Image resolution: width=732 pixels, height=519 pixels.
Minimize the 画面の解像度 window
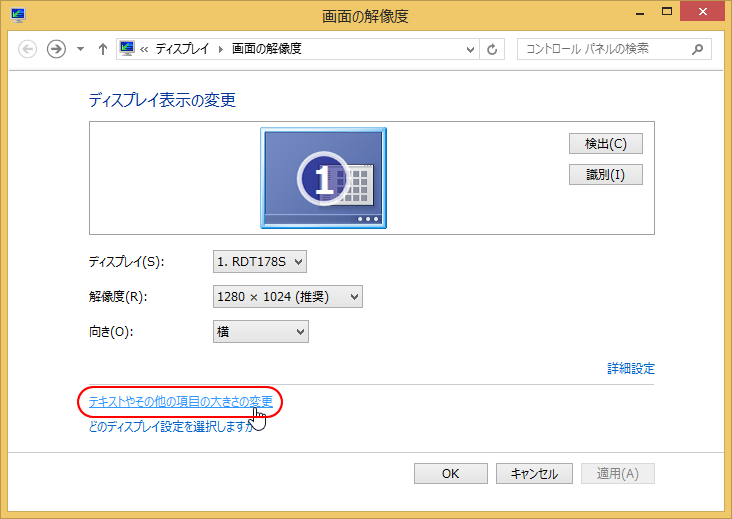640,13
